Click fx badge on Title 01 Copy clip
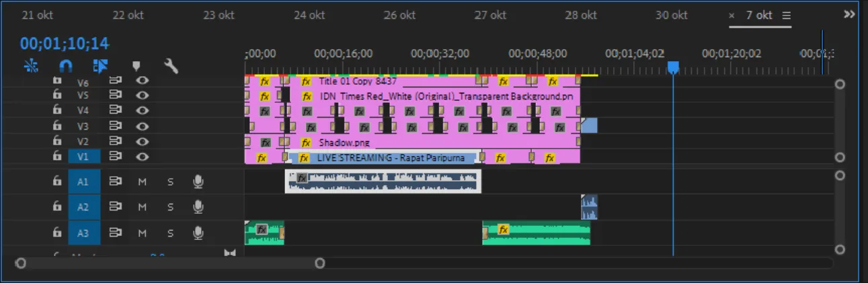Viewport: 868px width, 283px height. point(306,81)
